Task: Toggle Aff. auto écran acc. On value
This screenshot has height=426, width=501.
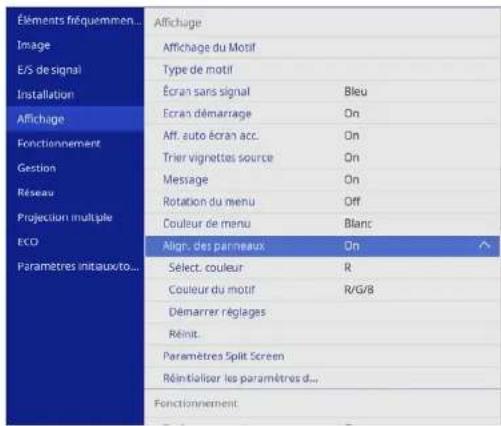Action: click(x=352, y=135)
